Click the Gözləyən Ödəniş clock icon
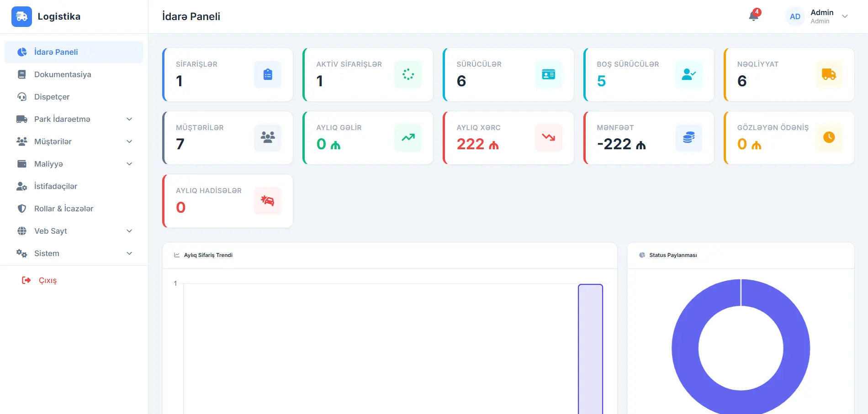Viewport: 868px width, 414px height. click(829, 137)
